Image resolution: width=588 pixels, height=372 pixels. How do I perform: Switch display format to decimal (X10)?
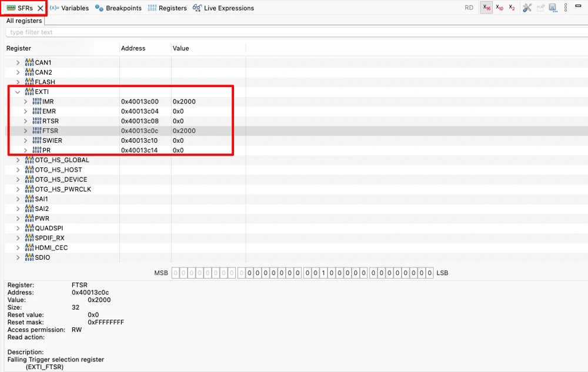pyautogui.click(x=499, y=8)
